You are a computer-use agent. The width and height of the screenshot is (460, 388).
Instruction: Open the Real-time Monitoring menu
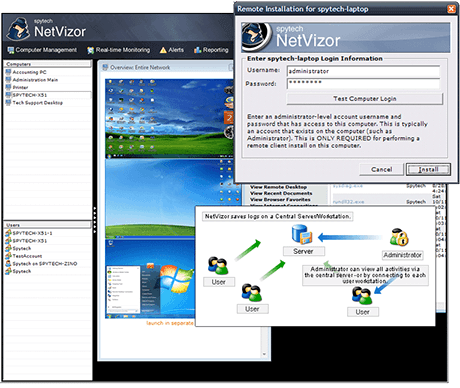tap(119, 50)
